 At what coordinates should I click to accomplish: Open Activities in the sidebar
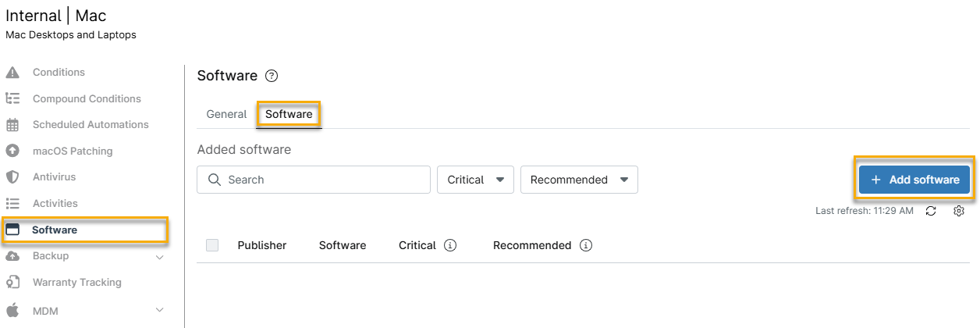tap(55, 203)
